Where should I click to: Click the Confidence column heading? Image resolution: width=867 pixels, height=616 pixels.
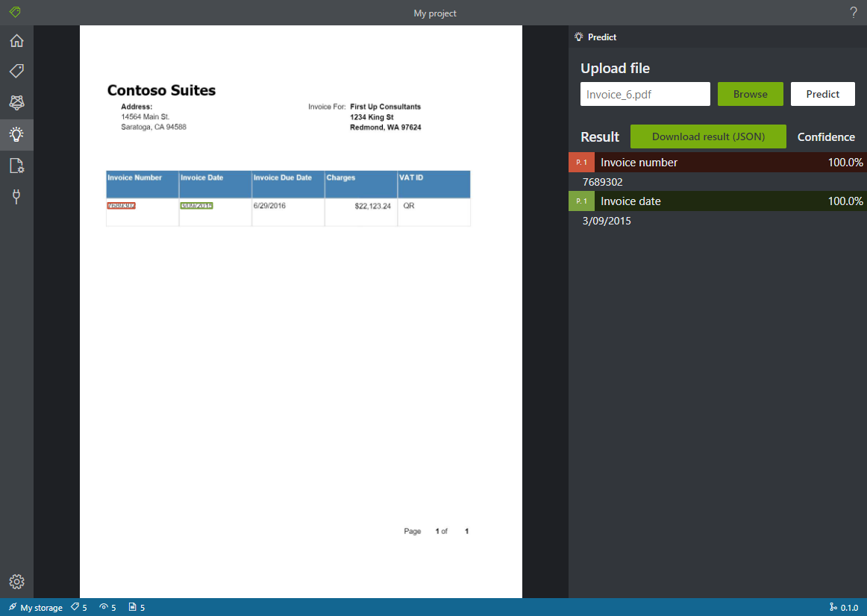click(x=826, y=137)
